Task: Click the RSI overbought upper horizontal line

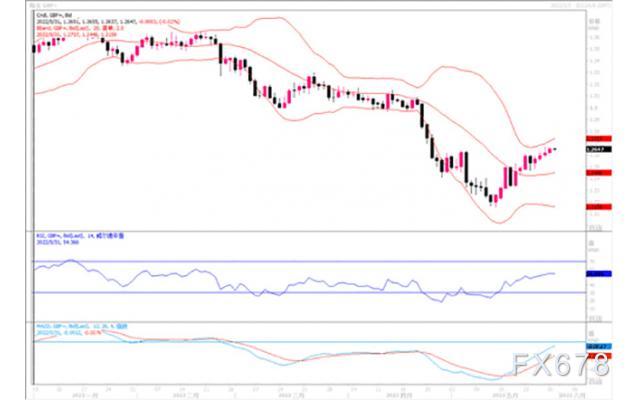Action: click(309, 261)
